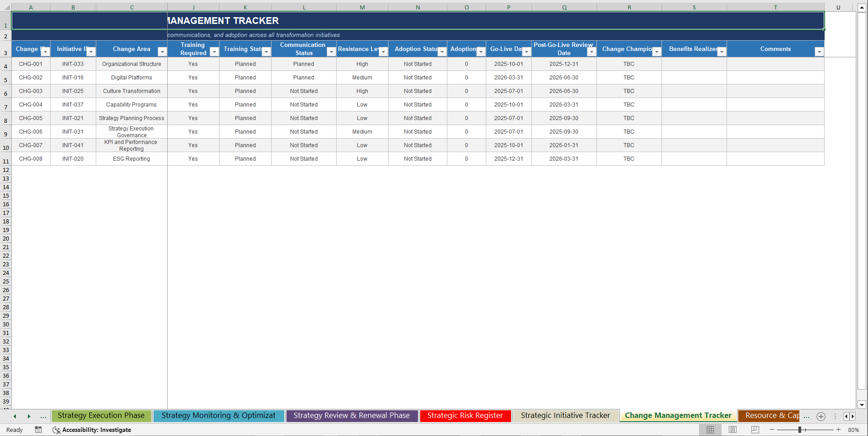This screenshot has width=868, height=436.
Task: Open the Training Status filter dropdown
Action: tap(267, 52)
